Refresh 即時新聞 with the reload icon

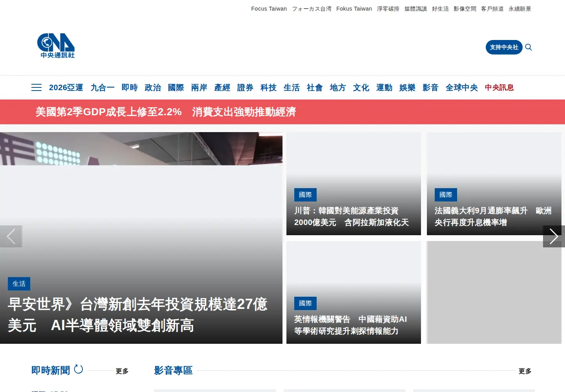78,369
